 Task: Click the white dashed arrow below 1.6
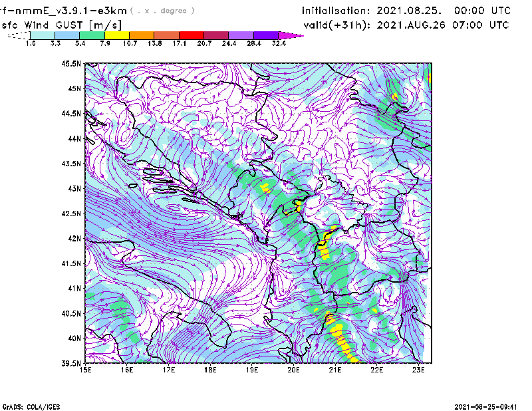(x=19, y=35)
